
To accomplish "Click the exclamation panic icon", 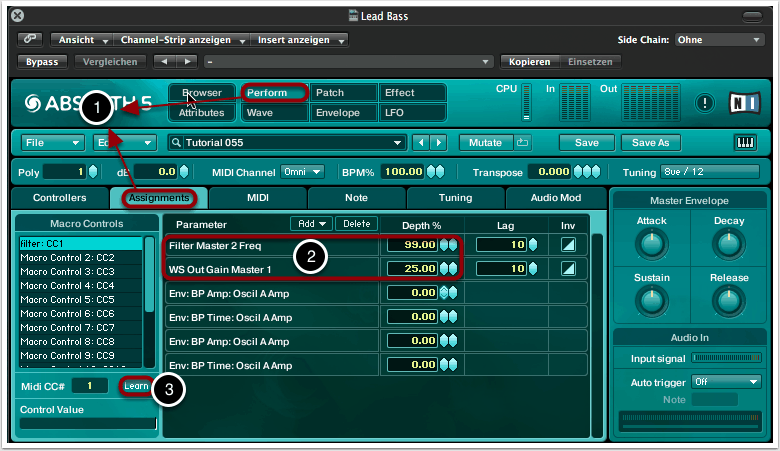I will 704,103.
